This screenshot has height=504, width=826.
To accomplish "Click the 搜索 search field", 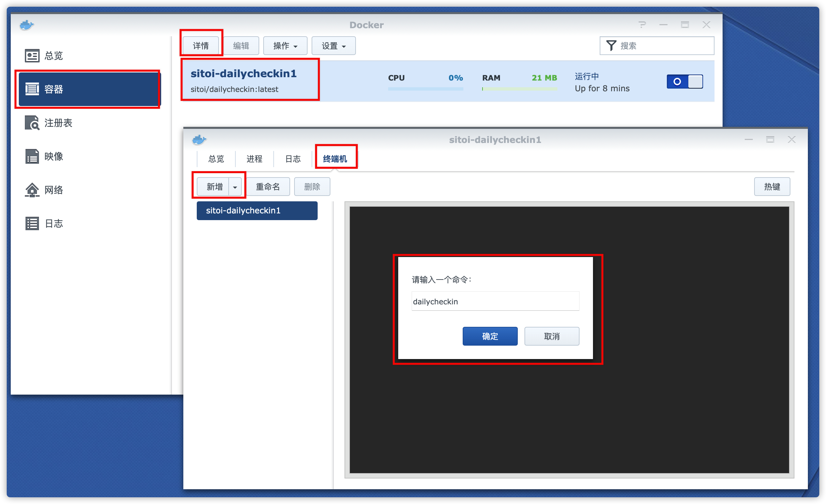I will (x=657, y=46).
